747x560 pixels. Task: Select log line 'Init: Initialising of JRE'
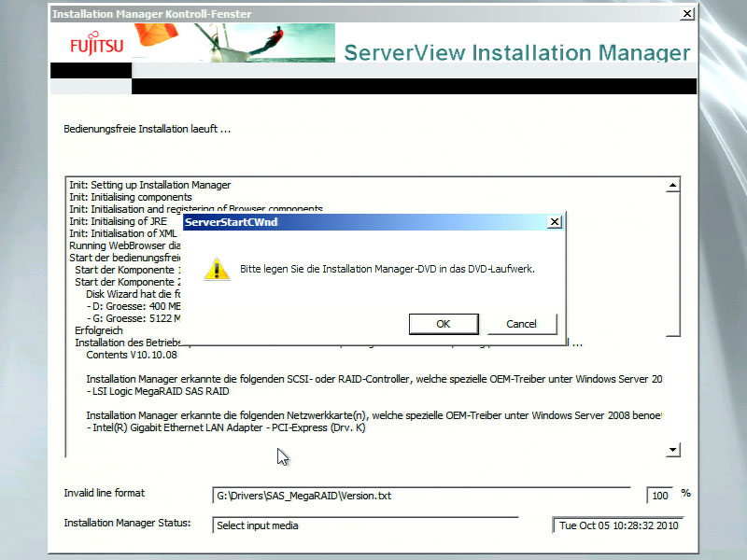[x=119, y=221]
